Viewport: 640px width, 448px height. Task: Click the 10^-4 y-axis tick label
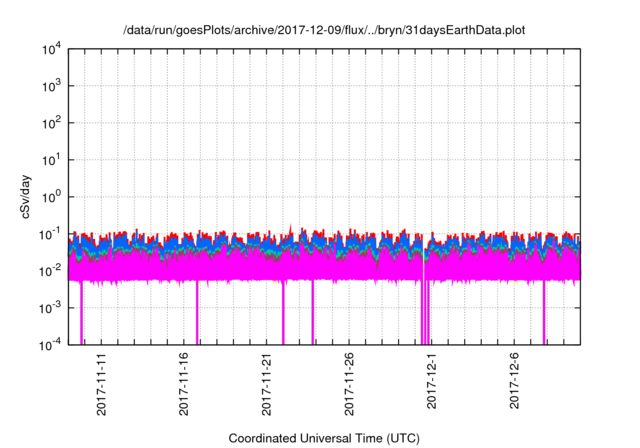point(51,346)
